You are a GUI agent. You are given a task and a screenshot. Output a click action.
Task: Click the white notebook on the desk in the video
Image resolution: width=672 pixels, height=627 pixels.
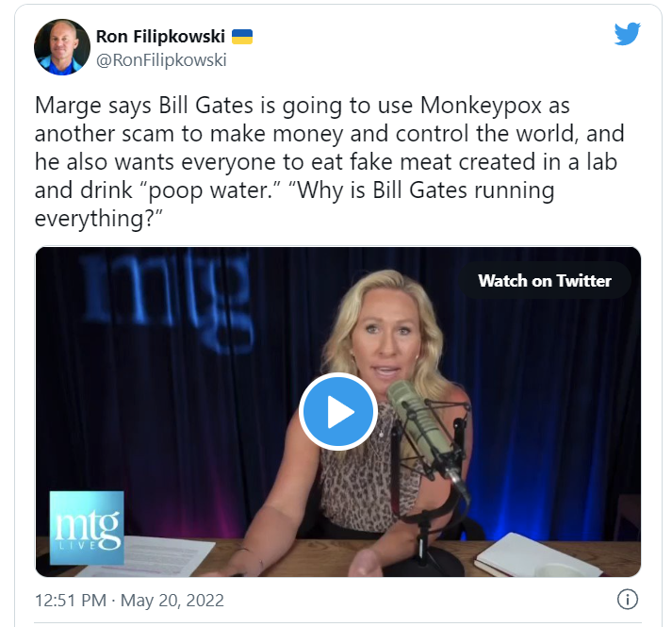pyautogui.click(x=539, y=556)
